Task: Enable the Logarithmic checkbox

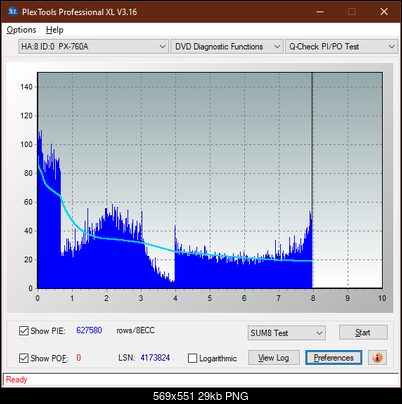Action: [192, 358]
